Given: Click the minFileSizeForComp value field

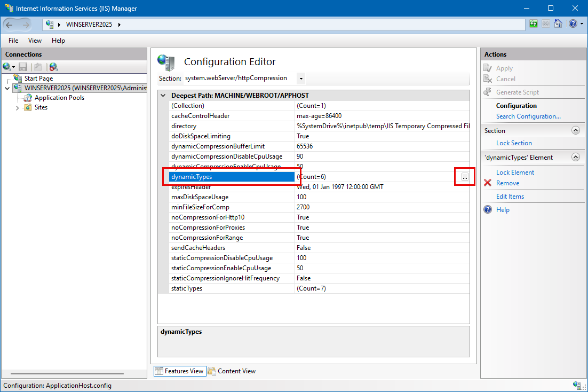Looking at the screenshot, I should tap(382, 207).
